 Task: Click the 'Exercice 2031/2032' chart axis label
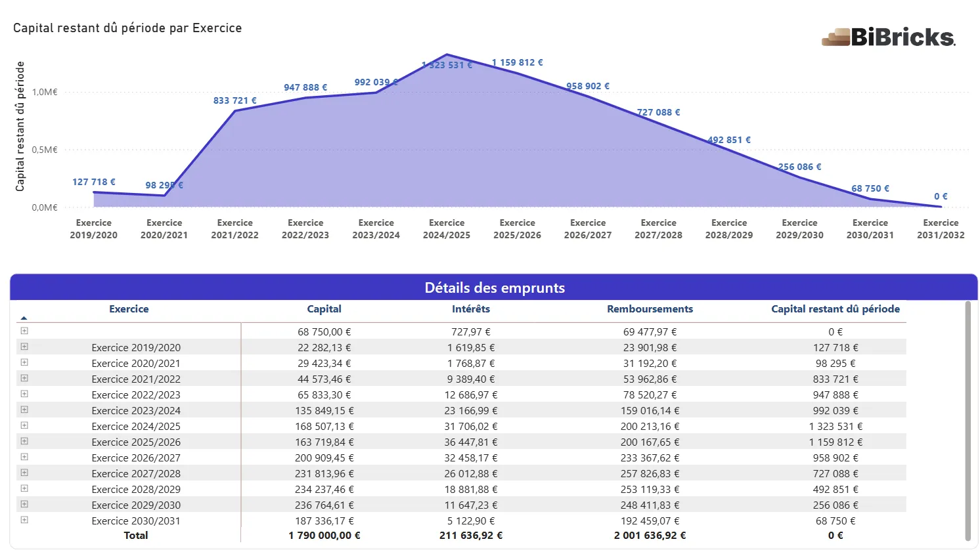[941, 229]
